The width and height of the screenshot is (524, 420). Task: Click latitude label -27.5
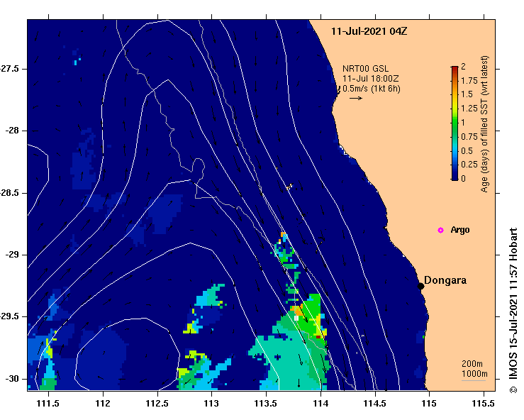pyautogui.click(x=9, y=69)
